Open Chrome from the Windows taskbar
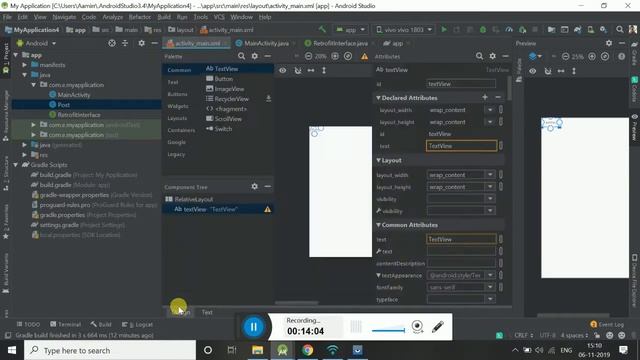Image resolution: width=640 pixels, height=360 pixels. point(307,350)
